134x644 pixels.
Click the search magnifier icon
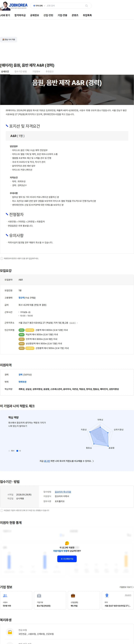[86, 6]
